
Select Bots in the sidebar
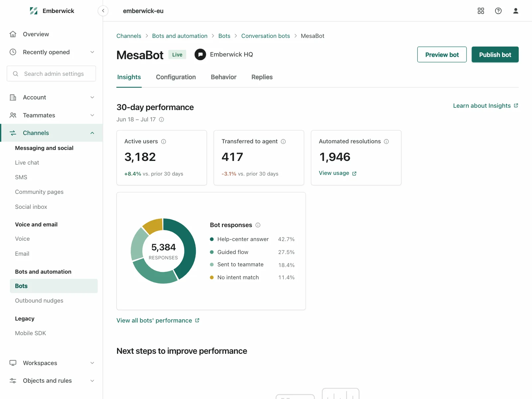(54, 286)
